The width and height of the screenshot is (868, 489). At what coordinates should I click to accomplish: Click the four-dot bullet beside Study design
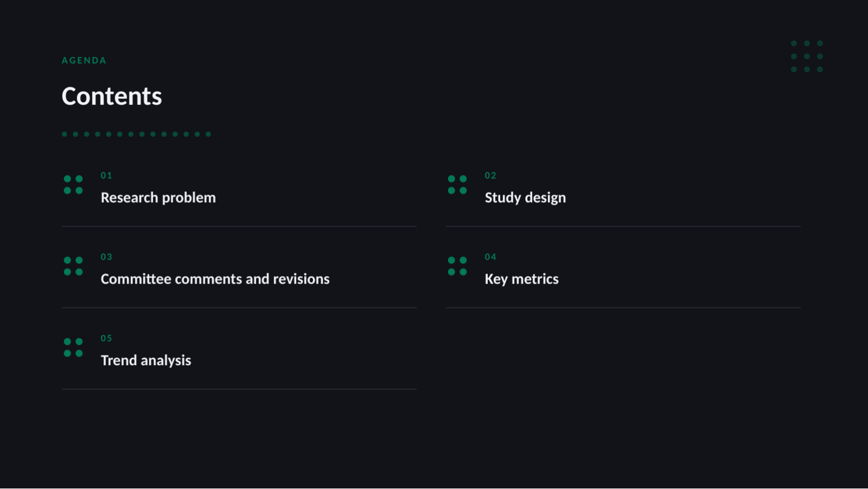pyautogui.click(x=457, y=185)
